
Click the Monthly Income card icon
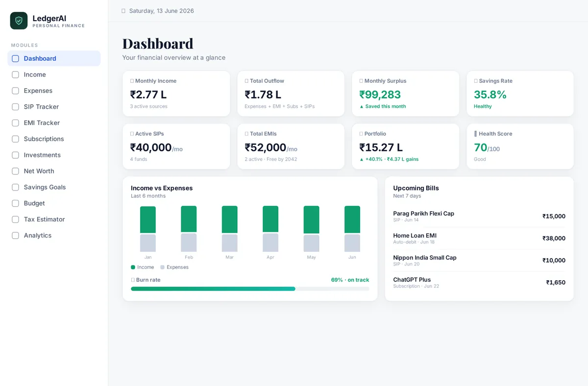tap(132, 81)
